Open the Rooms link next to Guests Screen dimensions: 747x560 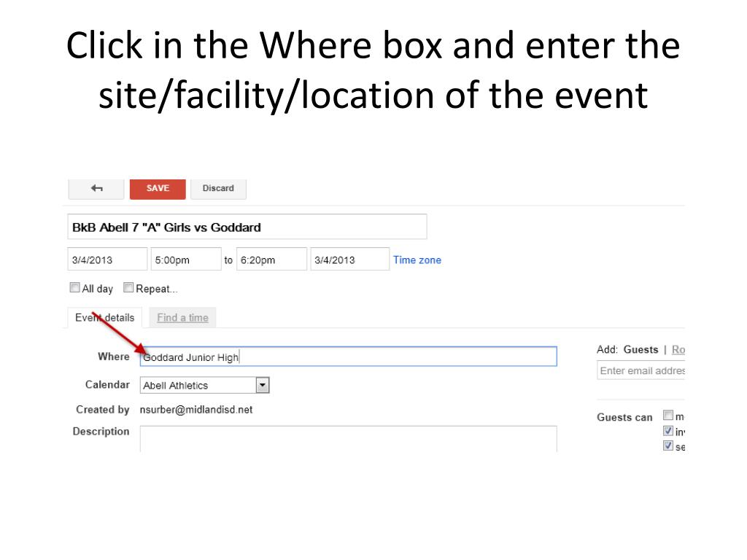tap(678, 349)
